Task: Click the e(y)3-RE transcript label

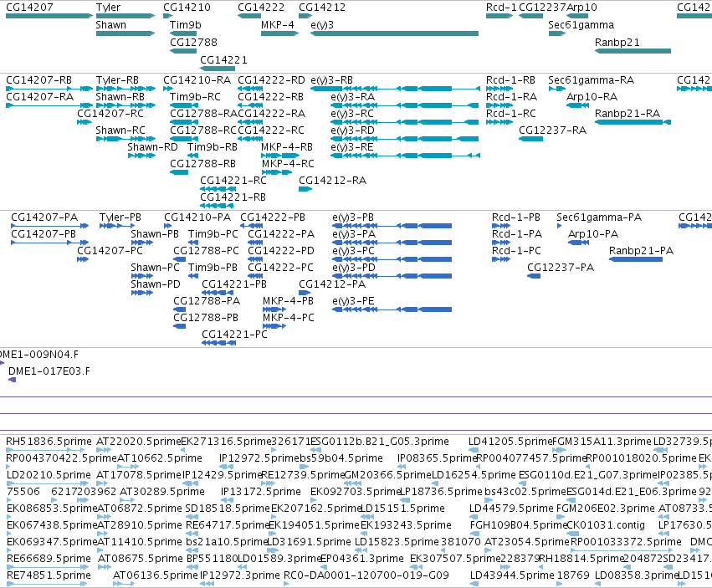Action: coord(352,147)
